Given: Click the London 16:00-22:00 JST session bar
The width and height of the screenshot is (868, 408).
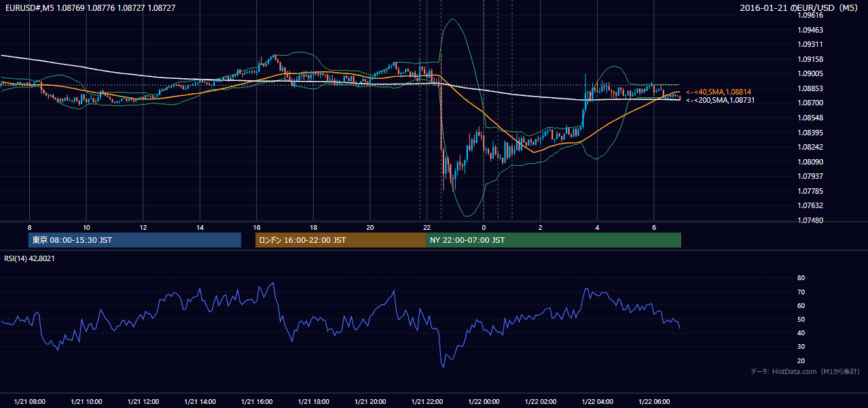Looking at the screenshot, I should pyautogui.click(x=340, y=240).
